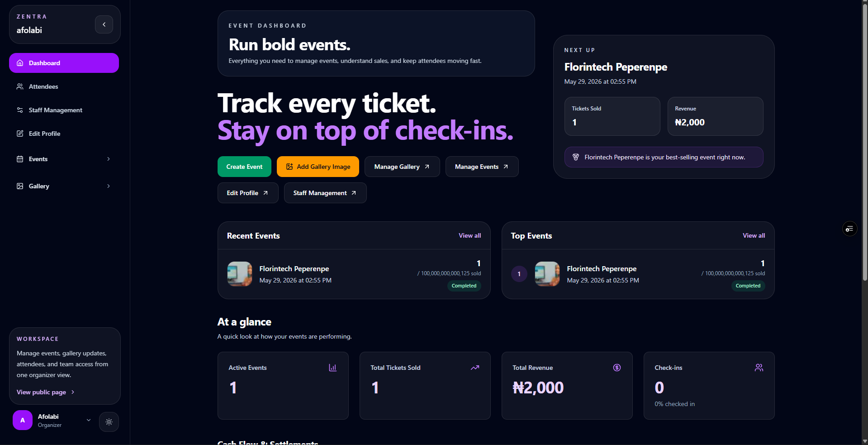The width and height of the screenshot is (868, 445).
Task: Toggle the light/dark theme sun icon
Action: 109,422
